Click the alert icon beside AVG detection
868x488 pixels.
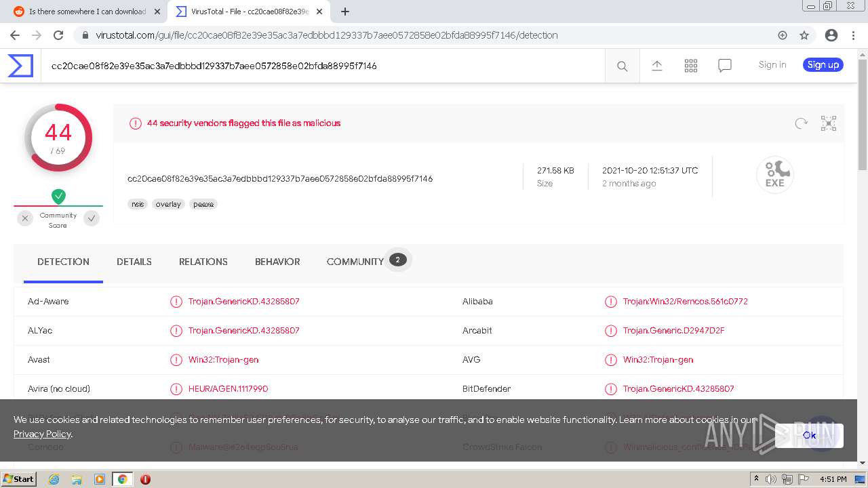pos(610,360)
